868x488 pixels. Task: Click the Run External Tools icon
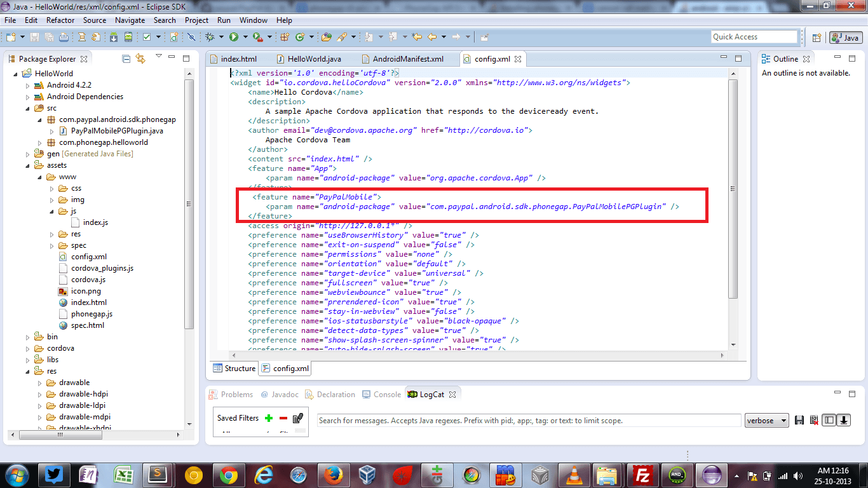[x=258, y=37]
